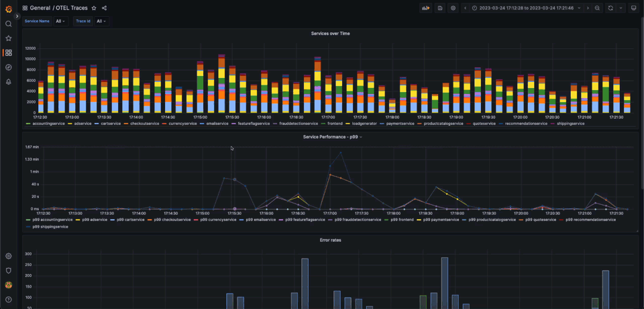Image resolution: width=644 pixels, height=309 pixels.
Task: Click the Grafana logo home icon
Action: coord(9,9)
